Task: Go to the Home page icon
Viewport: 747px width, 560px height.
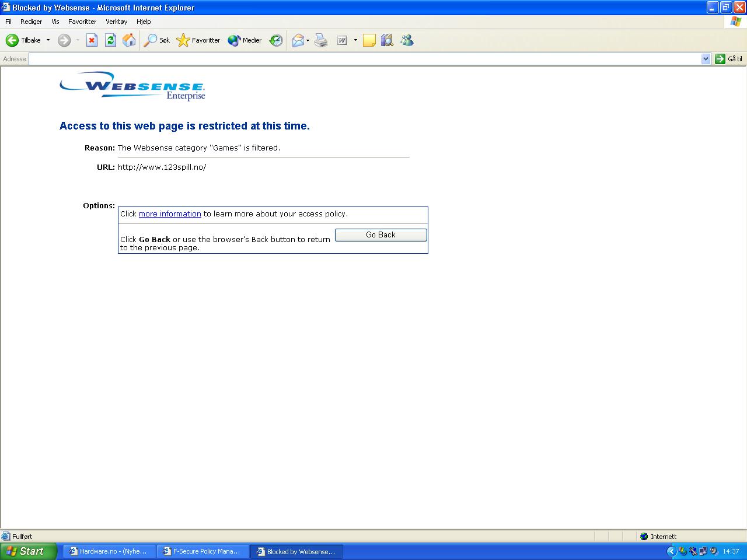Action: 129,40
